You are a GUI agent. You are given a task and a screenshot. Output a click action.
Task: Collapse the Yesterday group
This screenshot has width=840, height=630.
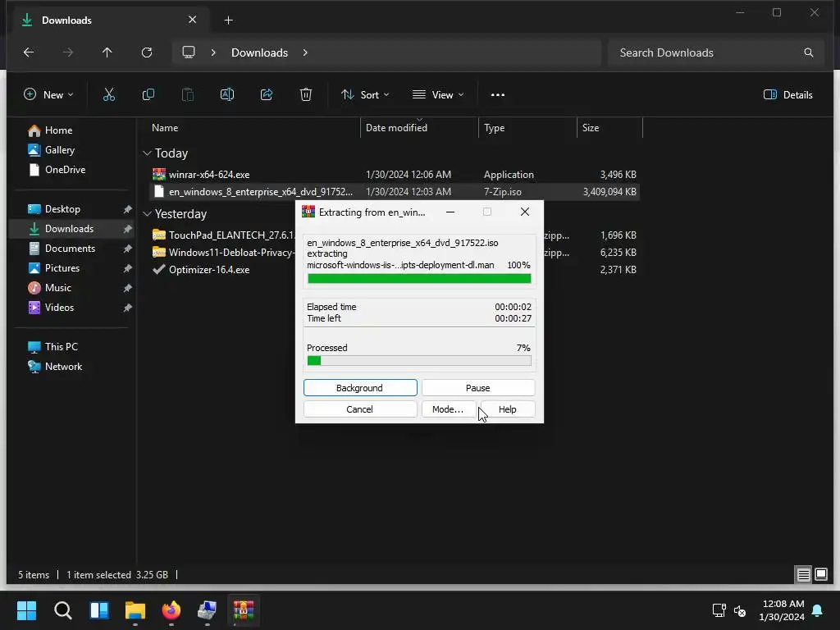(148, 214)
